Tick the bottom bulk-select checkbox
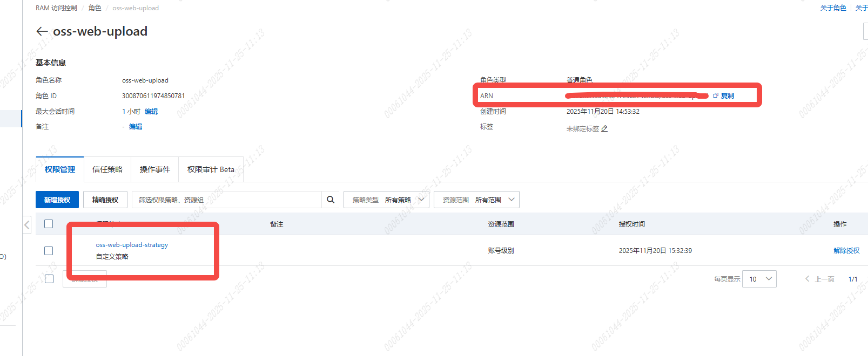This screenshot has height=356, width=868. click(49, 279)
